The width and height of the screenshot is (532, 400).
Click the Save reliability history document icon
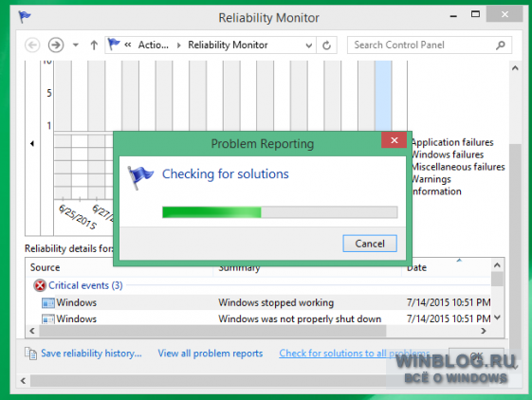click(x=31, y=354)
